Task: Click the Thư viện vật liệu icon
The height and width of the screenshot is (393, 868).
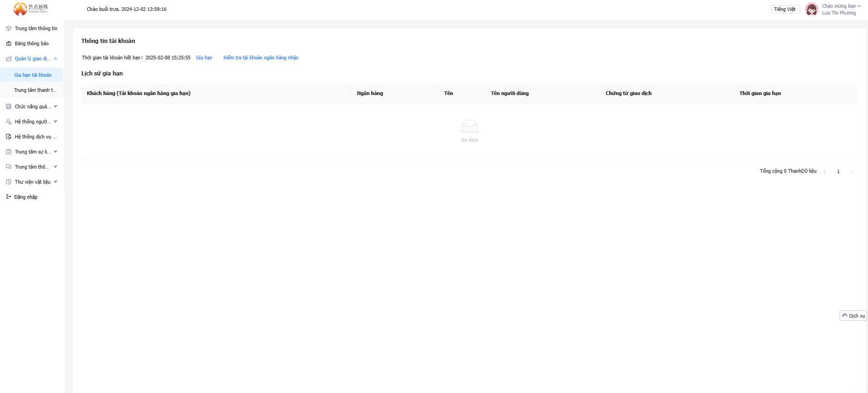Action: 8,182
